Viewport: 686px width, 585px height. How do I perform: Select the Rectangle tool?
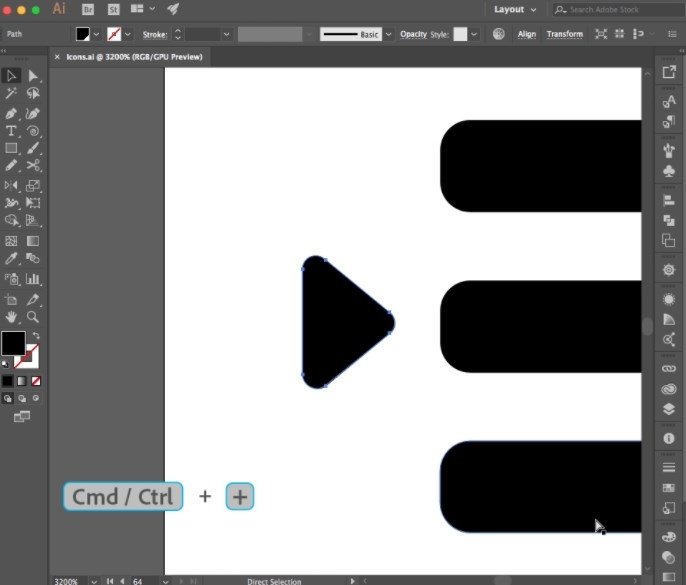coord(11,148)
